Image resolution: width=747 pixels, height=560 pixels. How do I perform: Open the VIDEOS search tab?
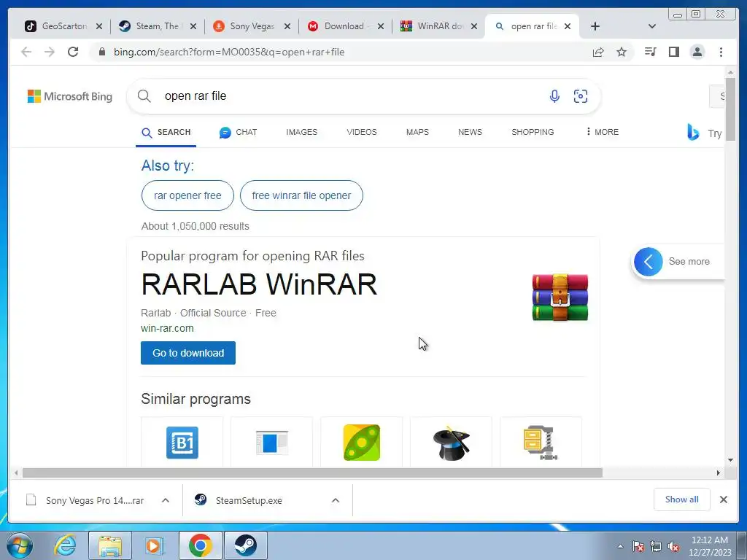(x=362, y=133)
